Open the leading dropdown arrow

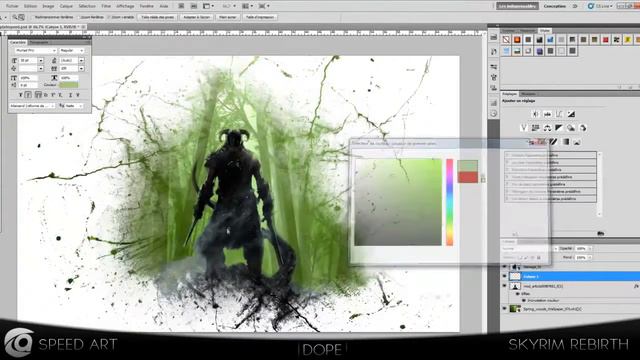pos(82,60)
